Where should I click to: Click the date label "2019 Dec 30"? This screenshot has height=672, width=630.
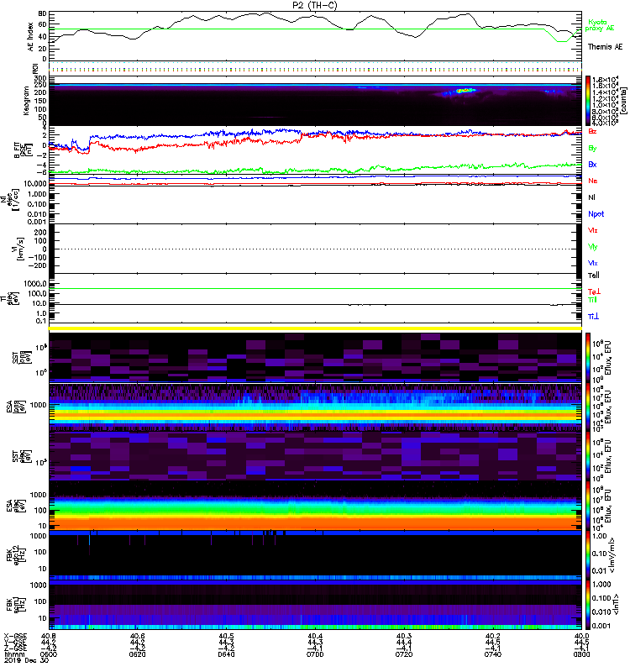coord(26,660)
